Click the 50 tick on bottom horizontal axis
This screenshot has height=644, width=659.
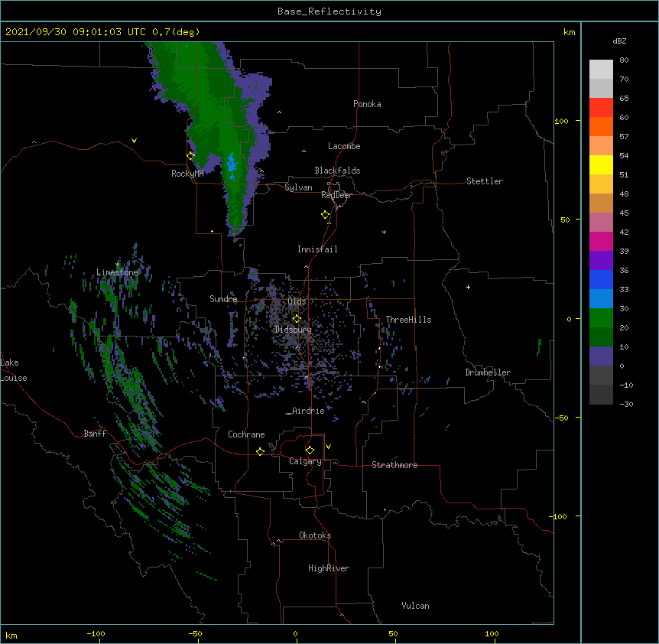tap(393, 633)
